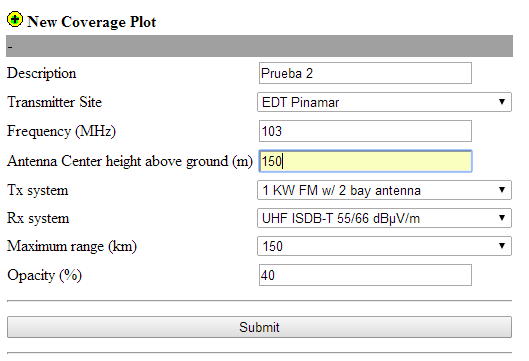Screen dimensions: 529x361
Task: Open the Tx system dropdown
Action: (384, 190)
